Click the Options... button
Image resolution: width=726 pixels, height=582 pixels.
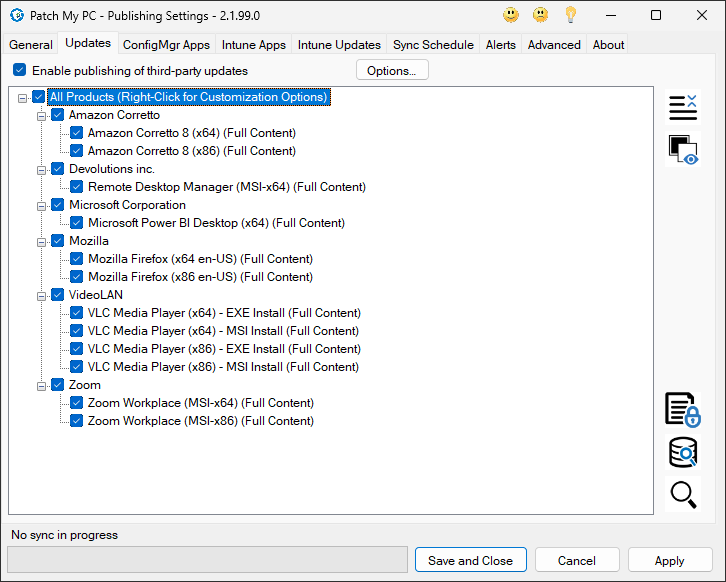coord(392,71)
